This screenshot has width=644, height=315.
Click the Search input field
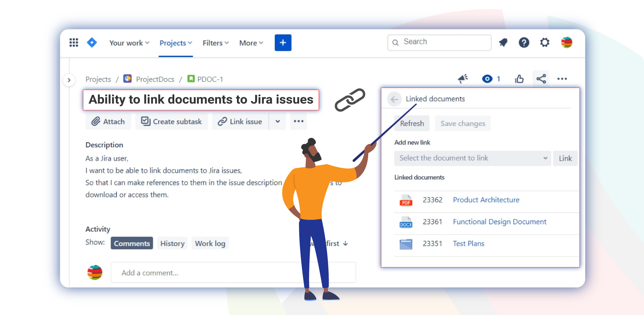439,42
